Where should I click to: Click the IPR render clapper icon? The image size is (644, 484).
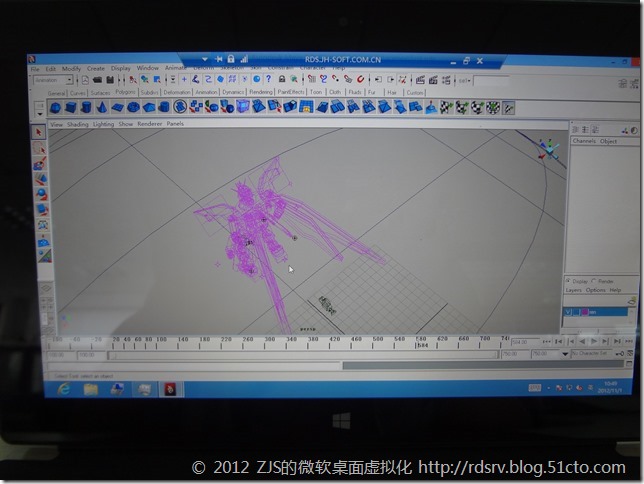(x=433, y=80)
